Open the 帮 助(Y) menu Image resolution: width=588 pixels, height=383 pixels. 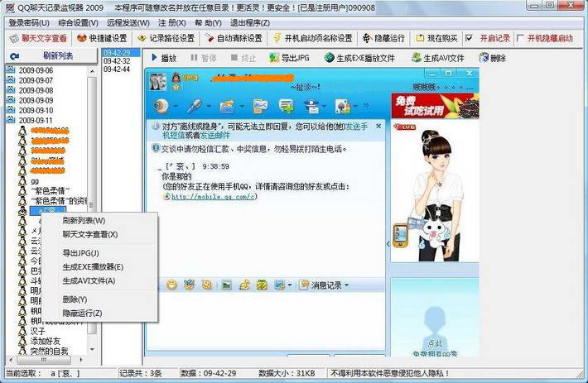click(208, 23)
